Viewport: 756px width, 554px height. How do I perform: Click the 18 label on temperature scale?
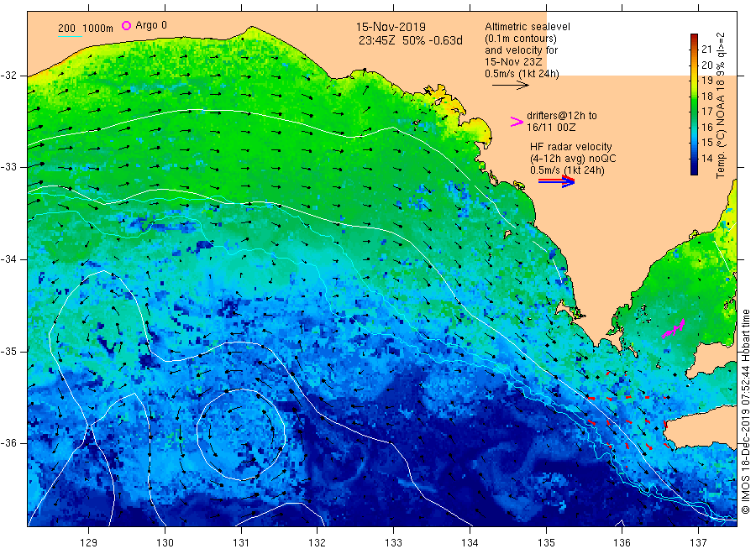[706, 96]
